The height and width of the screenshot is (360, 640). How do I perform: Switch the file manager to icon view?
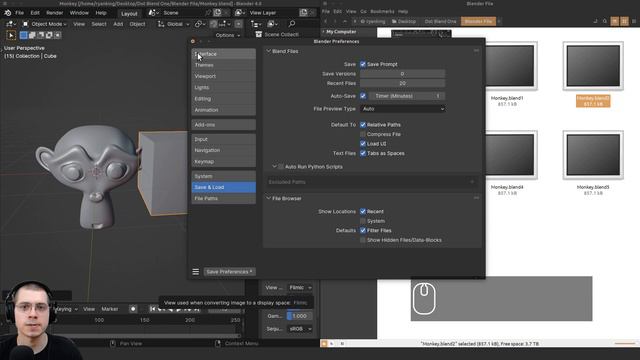point(615,21)
